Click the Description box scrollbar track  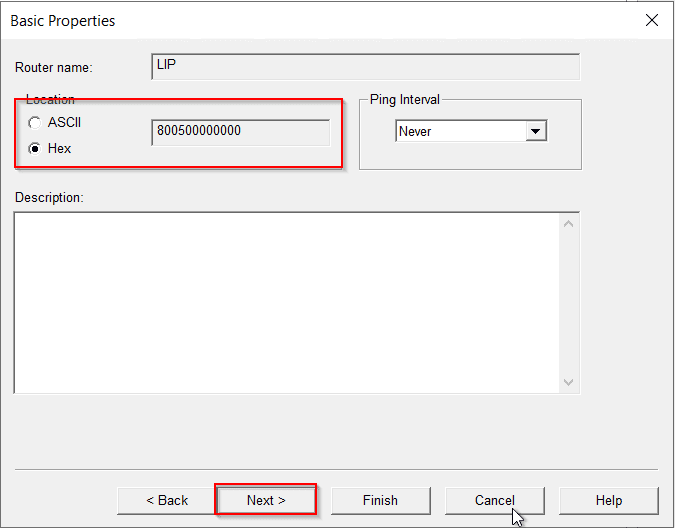pyautogui.click(x=569, y=302)
